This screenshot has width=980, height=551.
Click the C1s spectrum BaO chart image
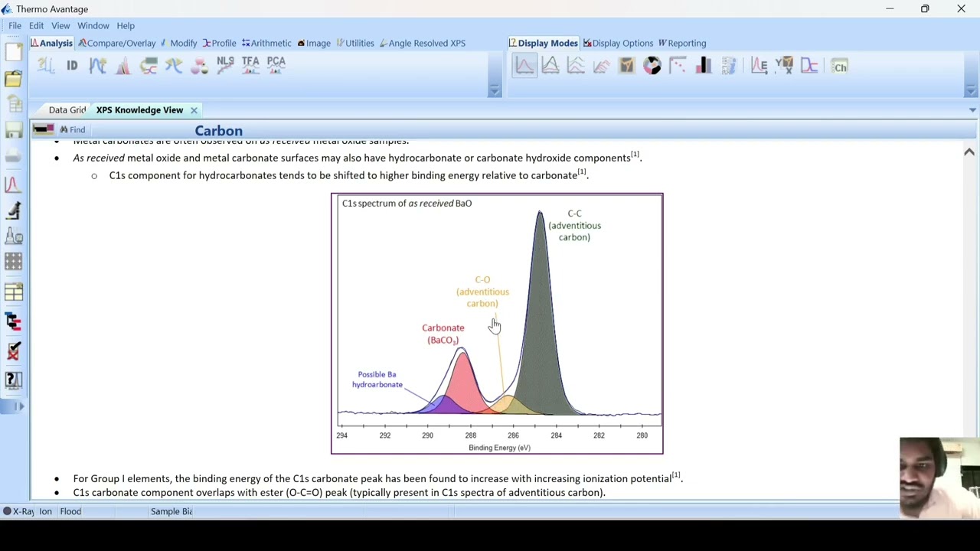coord(497,324)
